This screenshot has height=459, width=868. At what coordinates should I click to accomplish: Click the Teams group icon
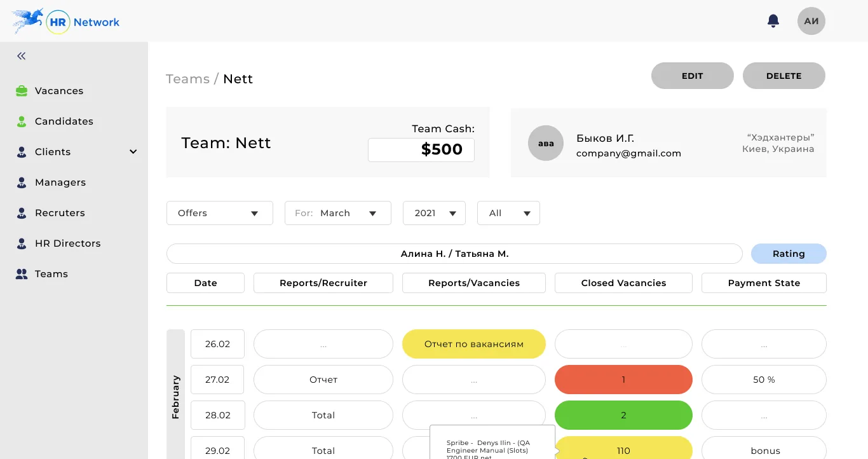pos(22,274)
